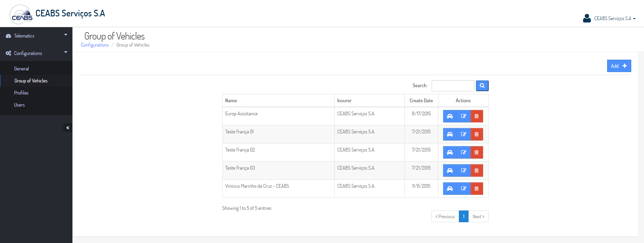The image size is (644, 243).
Task: Open vehicles for Teste França 01
Action: click(450, 134)
